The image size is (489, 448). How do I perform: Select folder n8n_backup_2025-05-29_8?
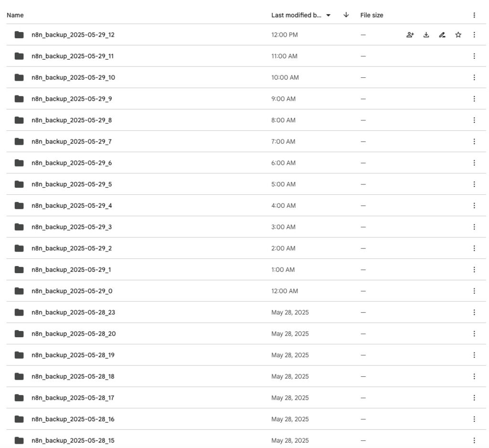tap(246, 120)
